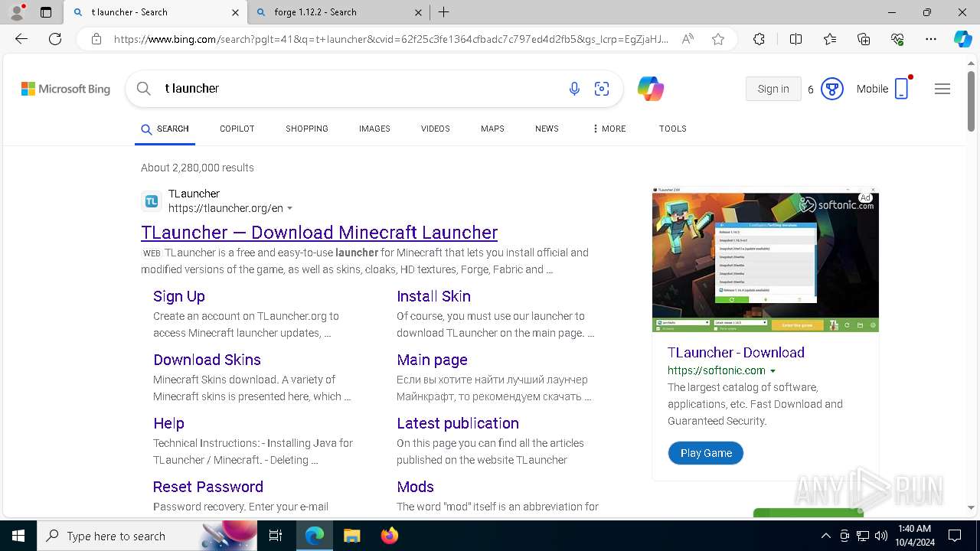This screenshot has width=980, height=551.
Task: Close the forge 1.12.2 tab
Action: tap(418, 12)
